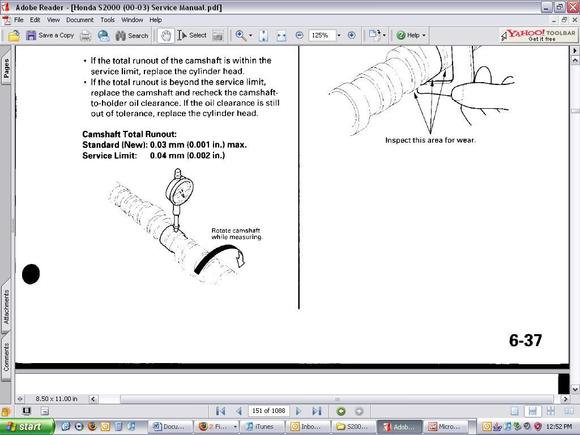Switch to Inbox taskbar button
The height and width of the screenshot is (435, 580).
tap(308, 427)
